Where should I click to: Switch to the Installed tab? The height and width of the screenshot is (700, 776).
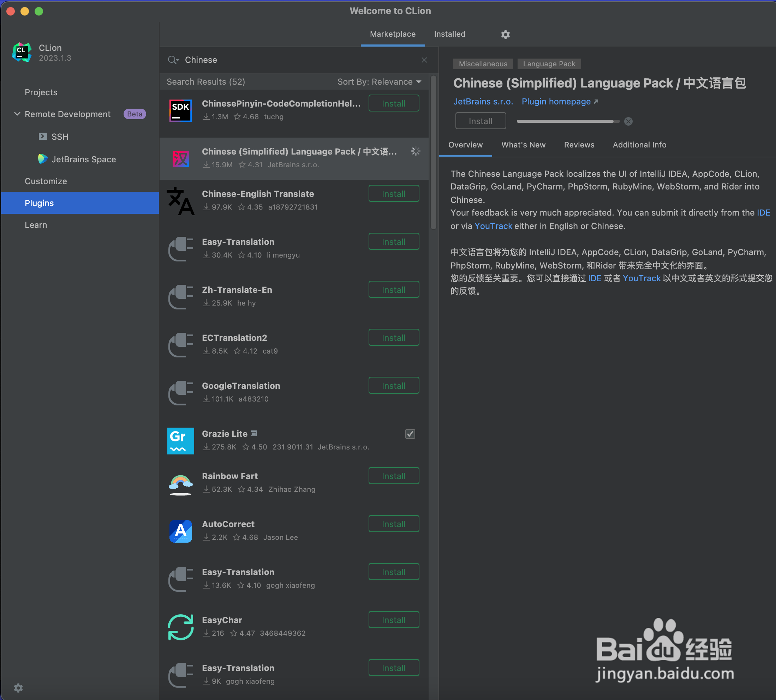449,34
